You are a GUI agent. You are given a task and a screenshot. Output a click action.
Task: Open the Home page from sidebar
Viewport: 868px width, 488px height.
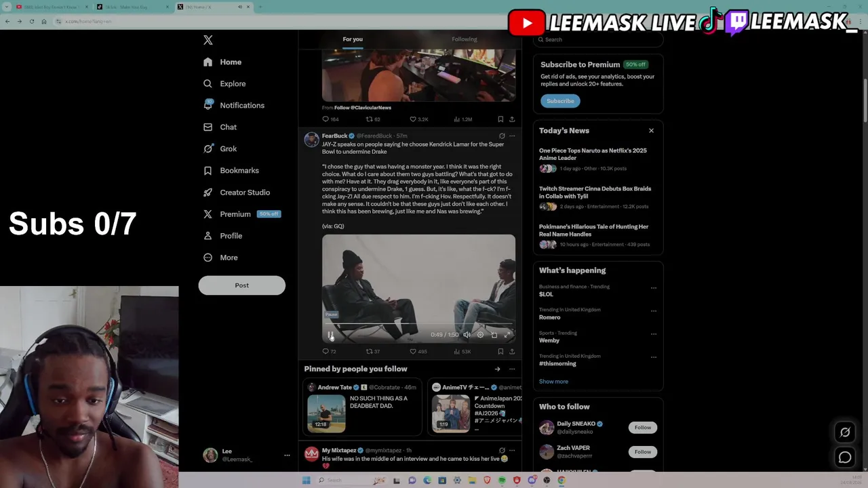tap(222, 62)
